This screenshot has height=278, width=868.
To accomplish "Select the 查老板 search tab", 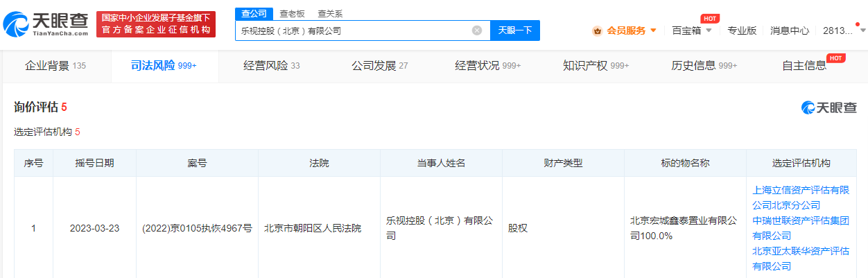I will click(292, 14).
